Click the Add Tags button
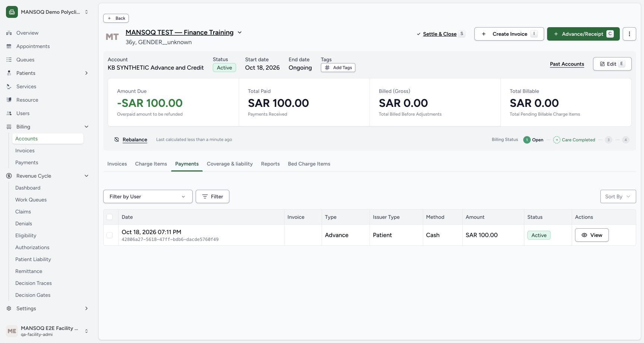This screenshot has height=343, width=644. 338,68
